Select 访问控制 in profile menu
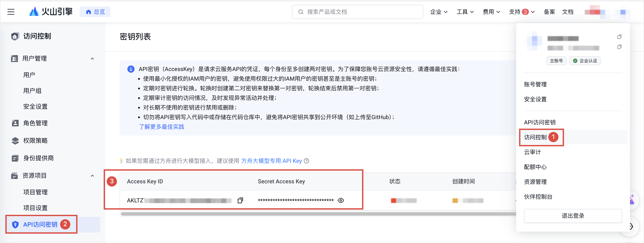Screen dimensions: 644x243 (x=535, y=137)
